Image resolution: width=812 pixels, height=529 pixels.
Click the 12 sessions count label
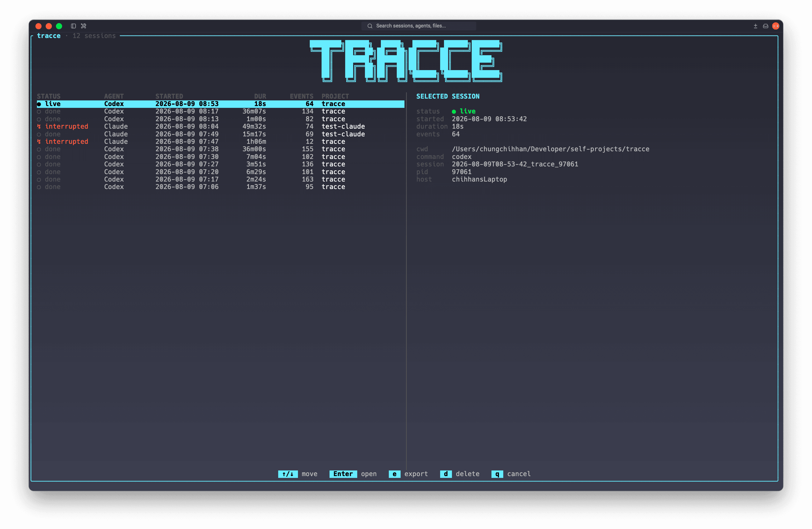[94, 36]
